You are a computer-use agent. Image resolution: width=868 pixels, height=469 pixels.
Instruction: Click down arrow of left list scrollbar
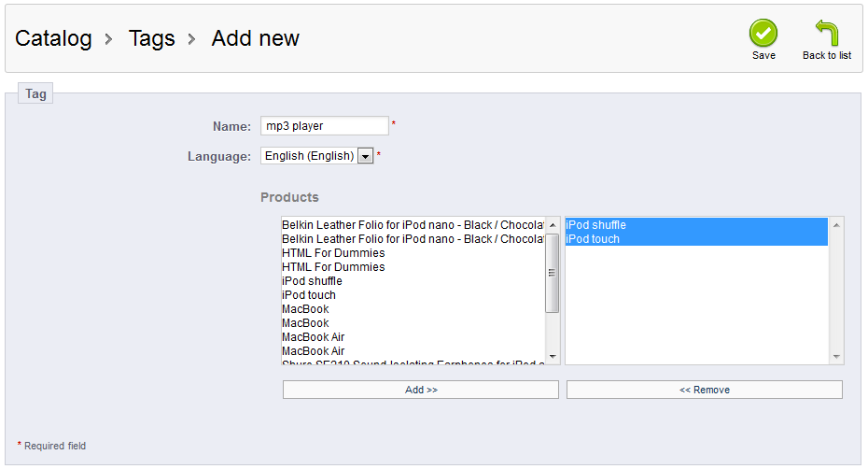coord(553,357)
